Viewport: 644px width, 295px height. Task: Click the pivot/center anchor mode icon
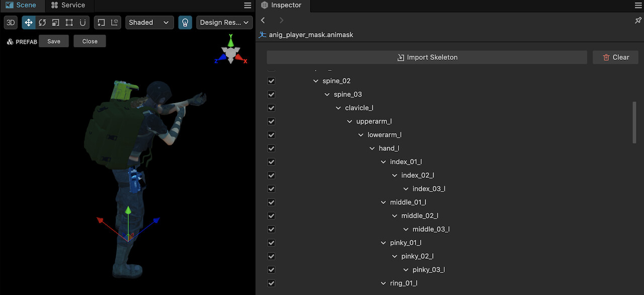pyautogui.click(x=101, y=23)
